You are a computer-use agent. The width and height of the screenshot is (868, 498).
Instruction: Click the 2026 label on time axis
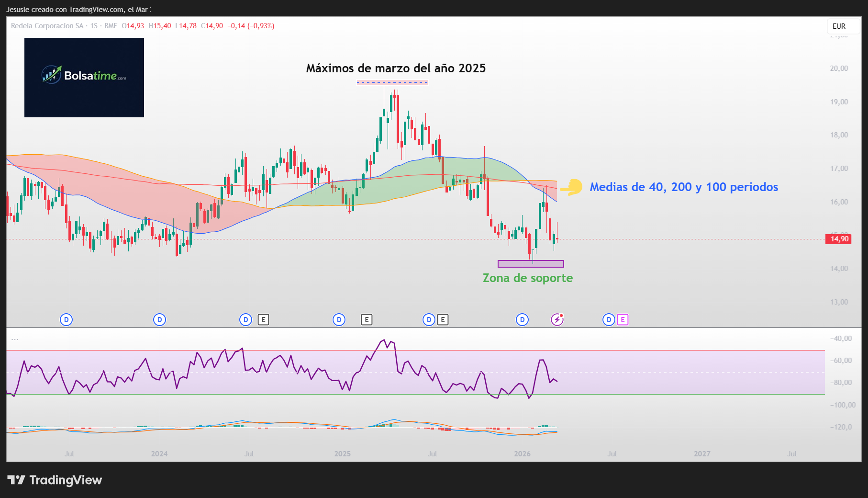[522, 454]
